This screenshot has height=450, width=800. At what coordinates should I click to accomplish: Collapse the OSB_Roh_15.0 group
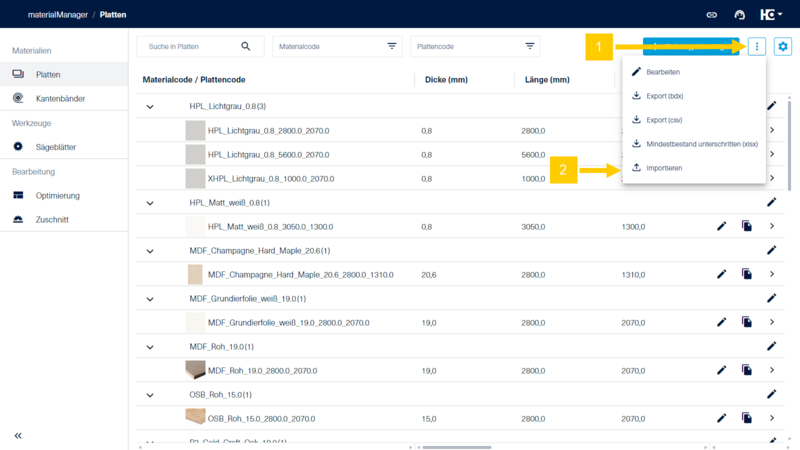pos(150,395)
